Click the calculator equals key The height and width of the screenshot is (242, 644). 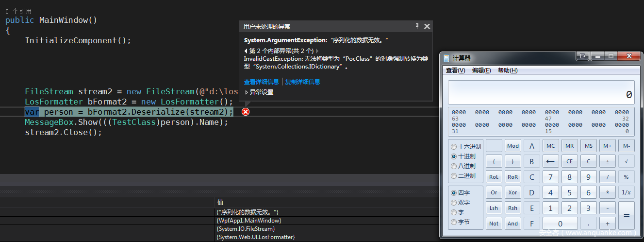tap(626, 215)
